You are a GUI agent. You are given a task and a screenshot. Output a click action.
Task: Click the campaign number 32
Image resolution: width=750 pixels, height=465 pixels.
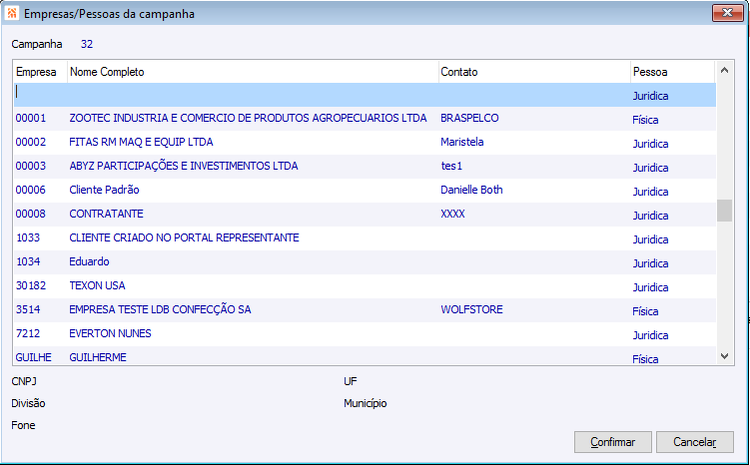pyautogui.click(x=87, y=44)
